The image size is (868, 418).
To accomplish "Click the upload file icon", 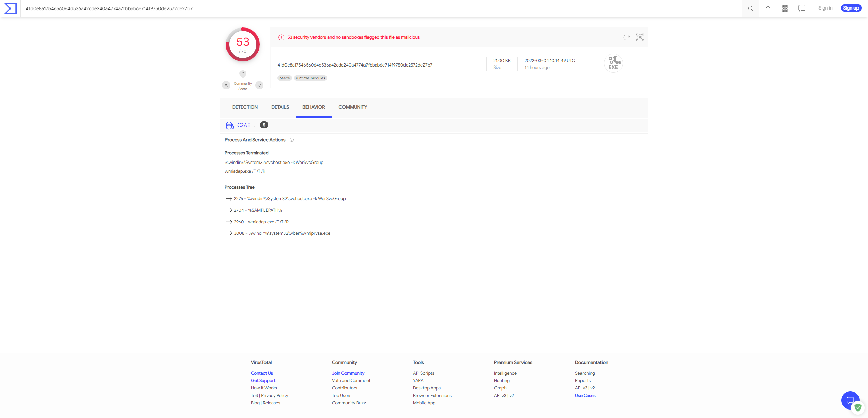I will pyautogui.click(x=768, y=8).
